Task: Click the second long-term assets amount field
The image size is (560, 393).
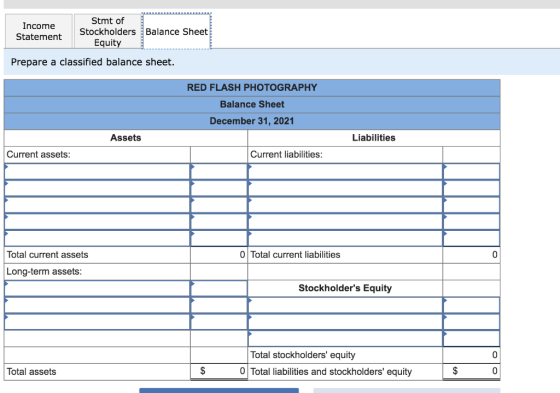Action: point(219,305)
